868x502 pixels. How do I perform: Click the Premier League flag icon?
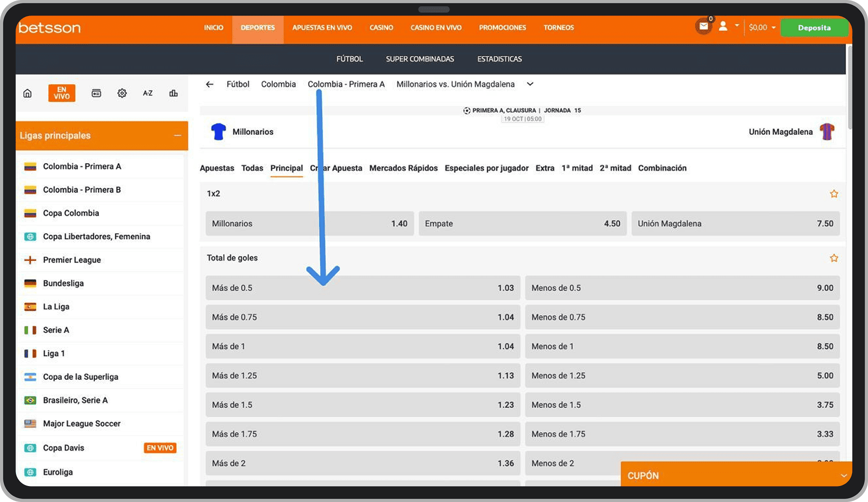(30, 260)
